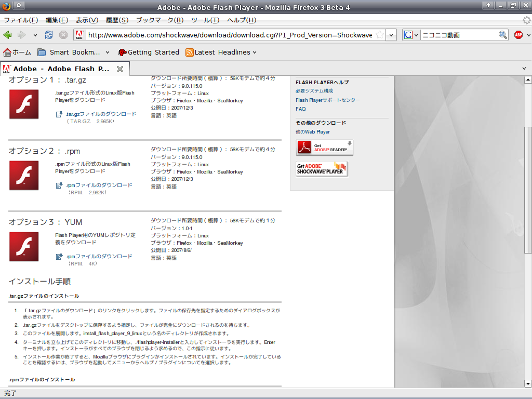Click the download icon in the option 2 .rpm row

tap(59, 185)
